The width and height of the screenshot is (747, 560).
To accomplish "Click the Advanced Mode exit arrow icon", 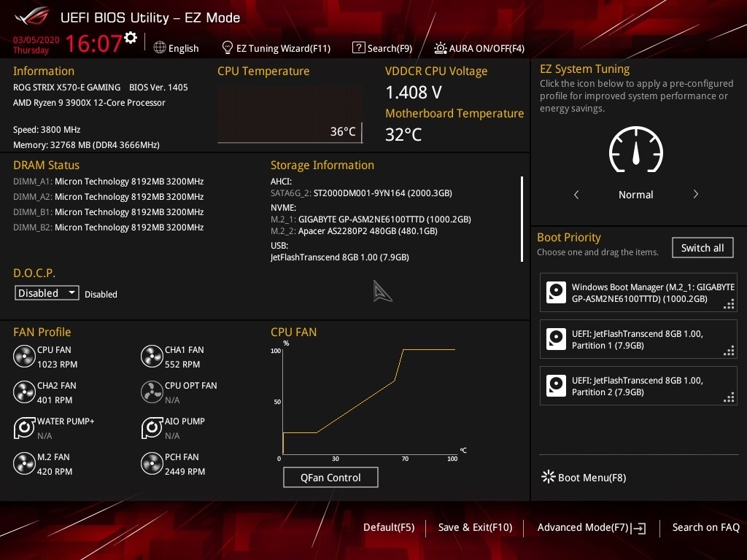I will (x=638, y=528).
